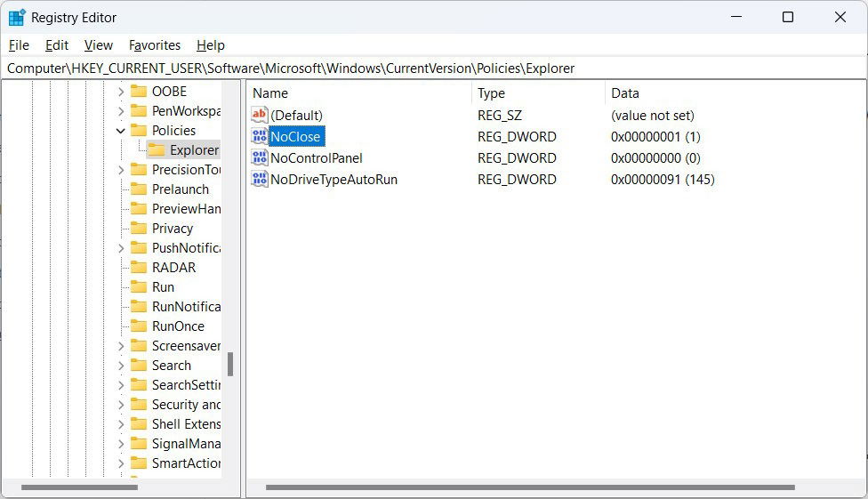Click the Screensavers folder icon
The width and height of the screenshot is (868, 499).
[x=139, y=346]
